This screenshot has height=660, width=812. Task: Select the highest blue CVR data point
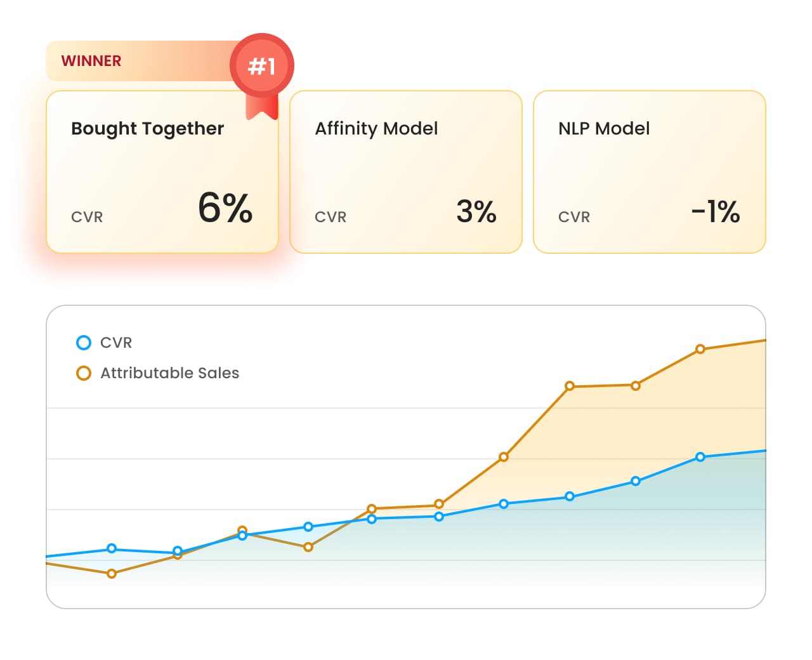tap(700, 457)
